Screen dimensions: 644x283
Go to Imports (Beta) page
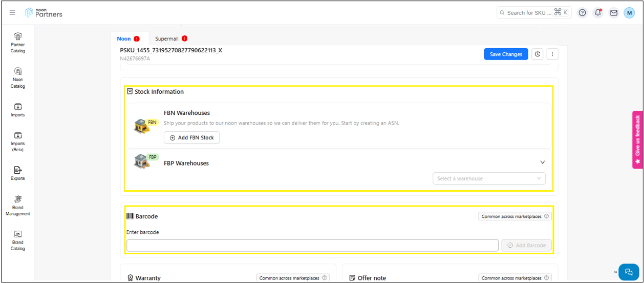click(18, 141)
